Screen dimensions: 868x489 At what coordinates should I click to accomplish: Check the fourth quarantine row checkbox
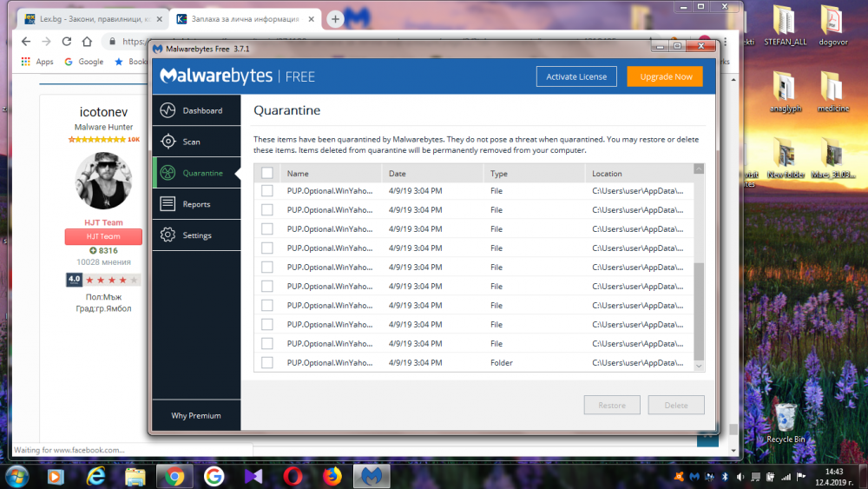pos(266,248)
